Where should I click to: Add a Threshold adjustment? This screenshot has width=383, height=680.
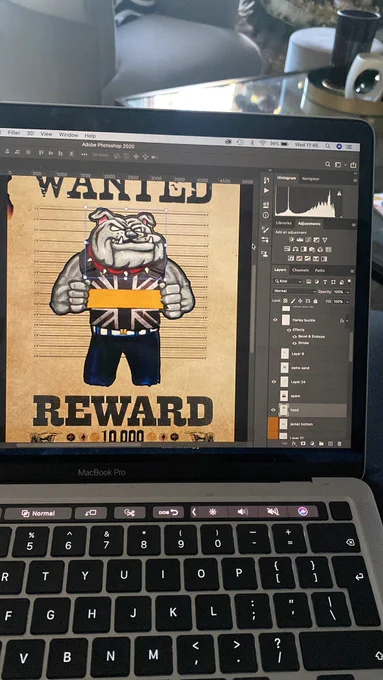[308, 258]
